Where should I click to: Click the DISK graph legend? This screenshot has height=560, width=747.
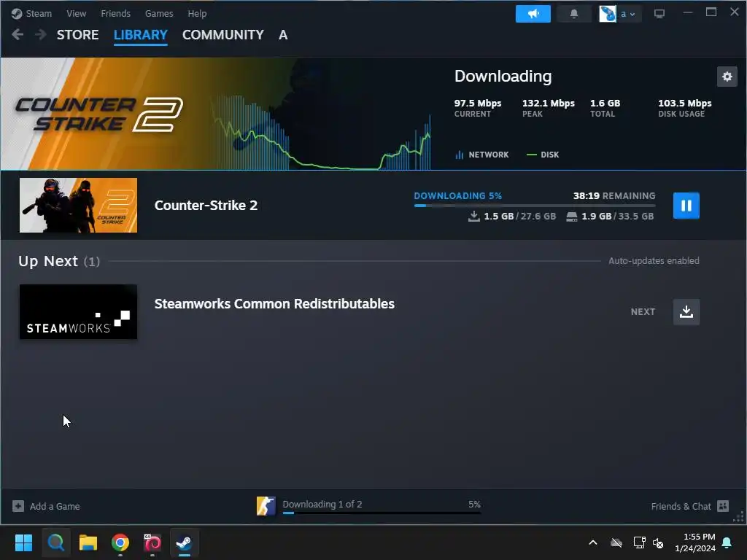click(x=543, y=155)
